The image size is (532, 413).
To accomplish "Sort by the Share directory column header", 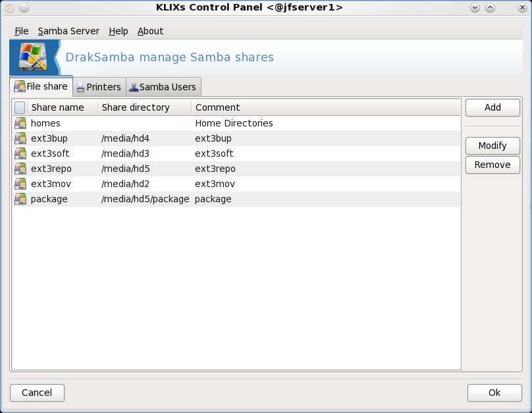I will (x=145, y=107).
